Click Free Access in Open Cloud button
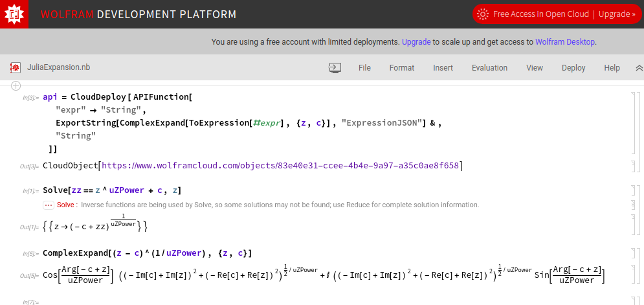The height and width of the screenshot is (305, 644). 540,14
